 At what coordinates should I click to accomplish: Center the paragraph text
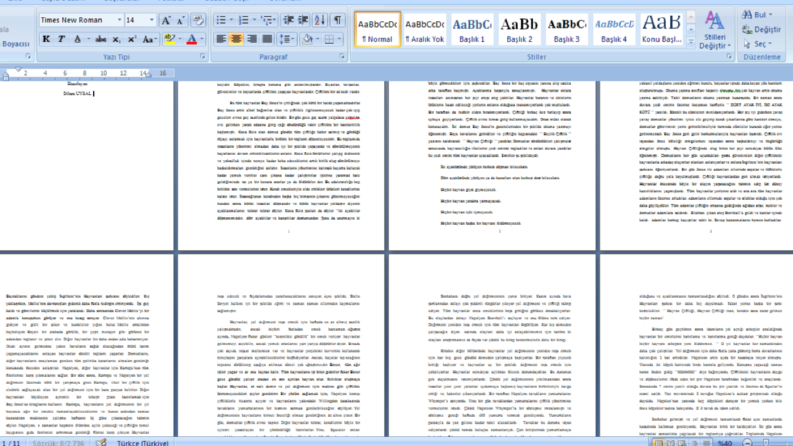236,39
